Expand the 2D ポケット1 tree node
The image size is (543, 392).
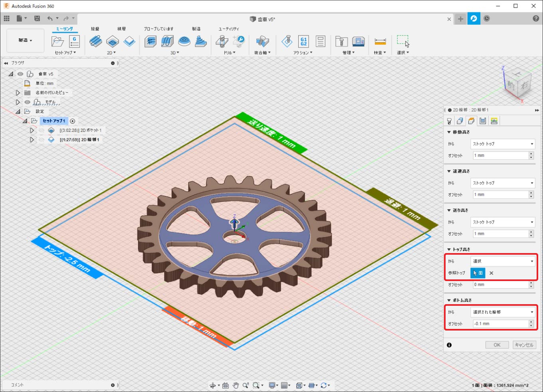pyautogui.click(x=32, y=130)
